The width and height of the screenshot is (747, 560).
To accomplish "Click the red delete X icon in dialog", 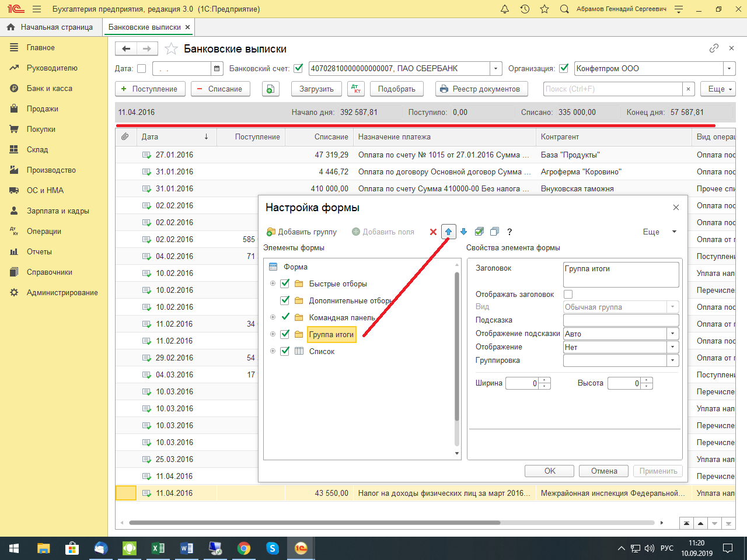I will tap(433, 232).
